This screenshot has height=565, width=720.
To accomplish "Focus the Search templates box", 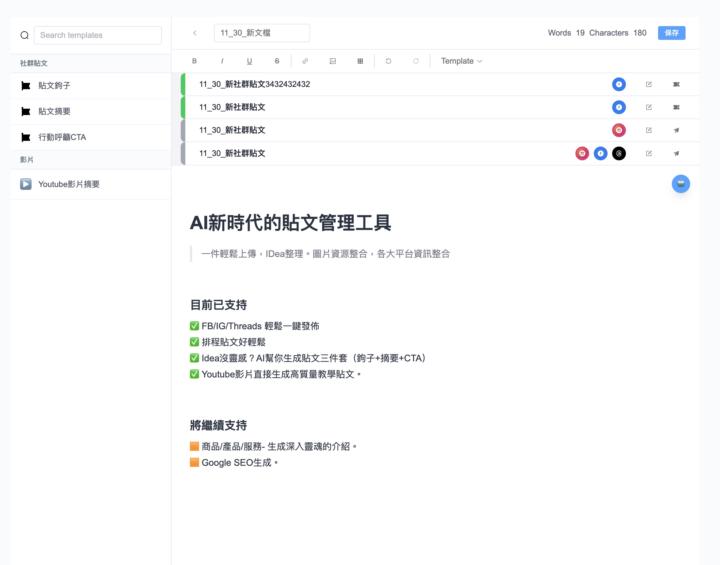I will pyautogui.click(x=97, y=35).
